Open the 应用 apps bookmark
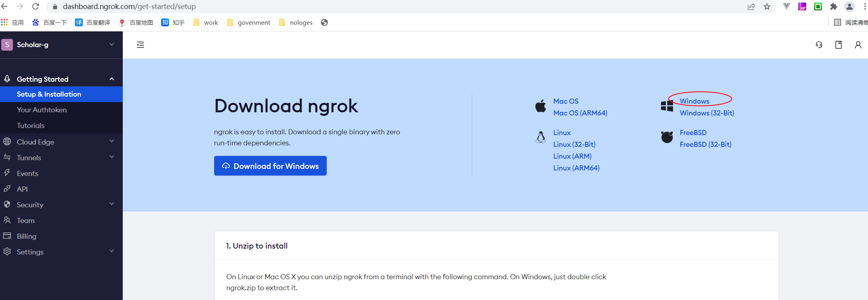Viewport: 868px width, 300px height. (x=13, y=22)
